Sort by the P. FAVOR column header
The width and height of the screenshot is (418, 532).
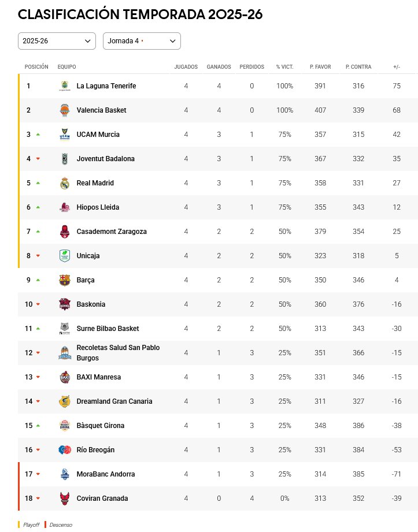point(320,67)
